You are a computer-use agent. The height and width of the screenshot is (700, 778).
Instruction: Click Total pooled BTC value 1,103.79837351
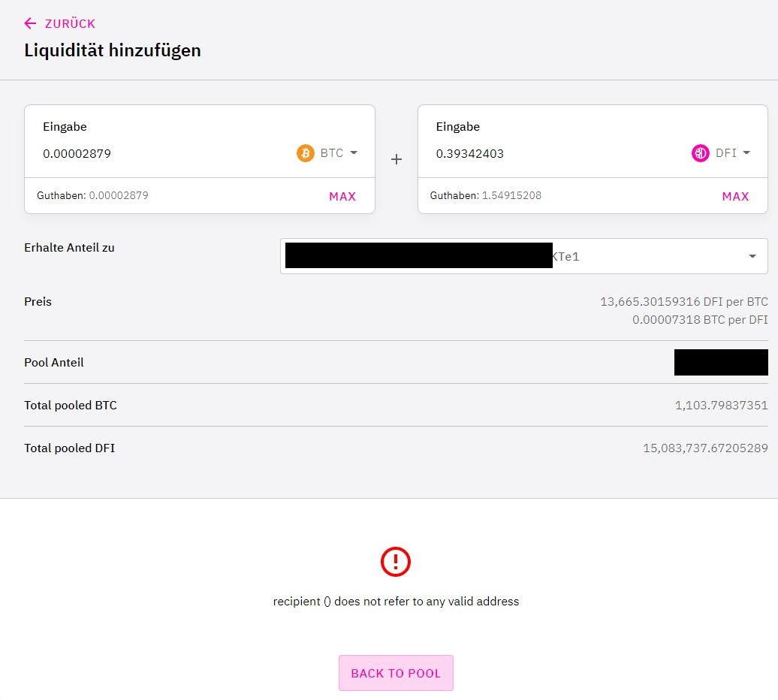point(722,406)
